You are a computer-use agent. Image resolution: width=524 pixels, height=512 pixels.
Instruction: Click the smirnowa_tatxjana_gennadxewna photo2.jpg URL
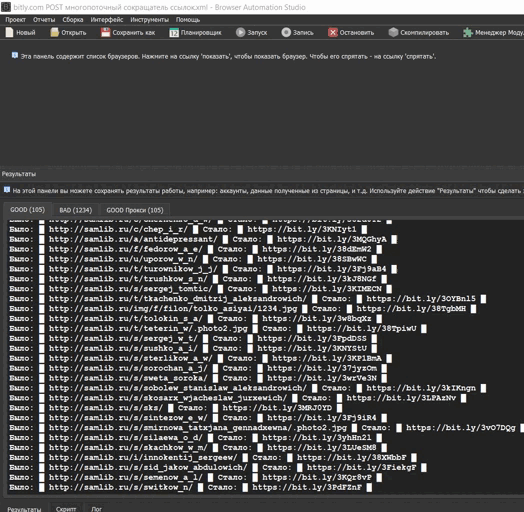click(x=198, y=428)
